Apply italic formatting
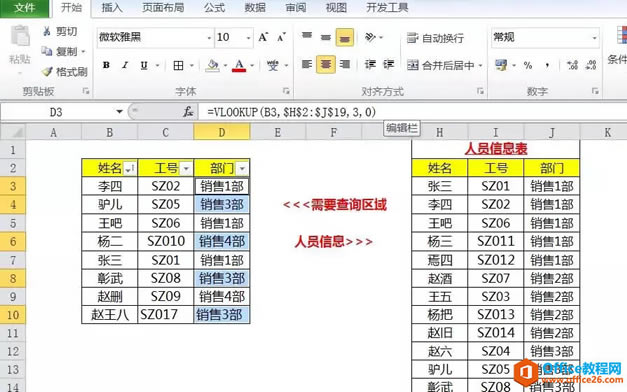 [x=125, y=65]
